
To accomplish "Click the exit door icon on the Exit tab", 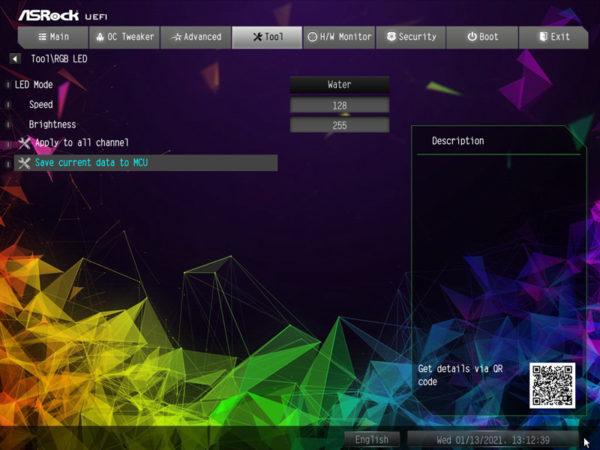I will click(543, 37).
